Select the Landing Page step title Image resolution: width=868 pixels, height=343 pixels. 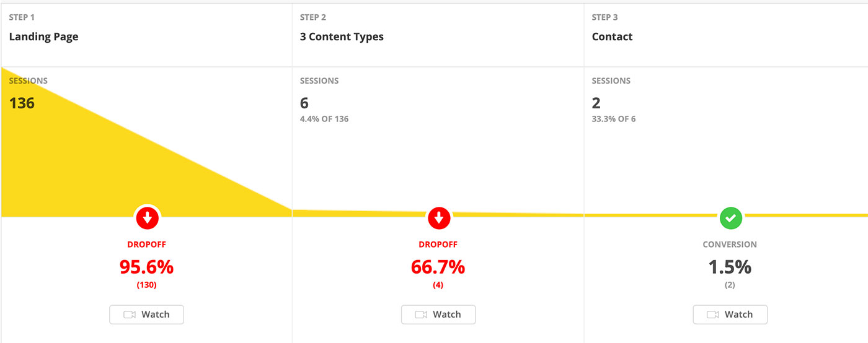click(x=43, y=37)
